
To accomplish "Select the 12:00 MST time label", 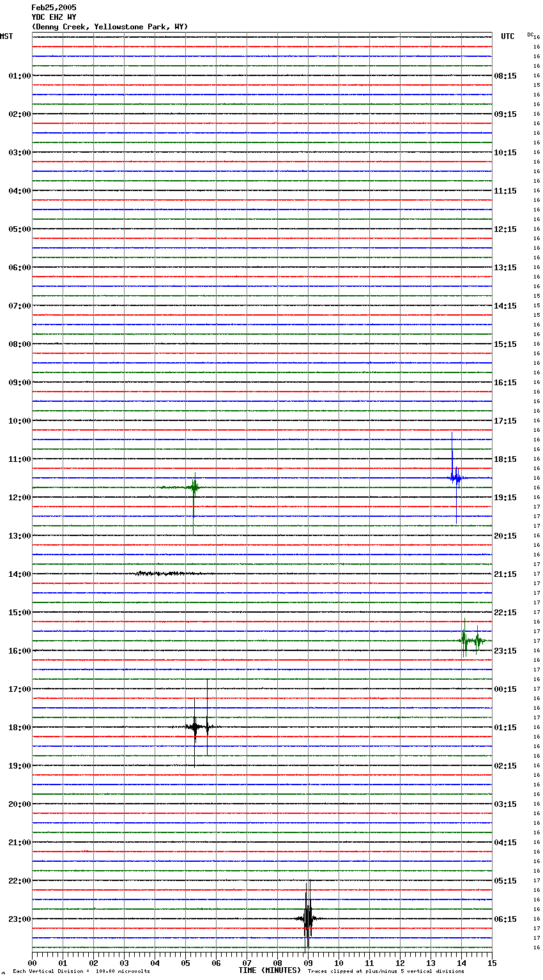I will point(19,498).
